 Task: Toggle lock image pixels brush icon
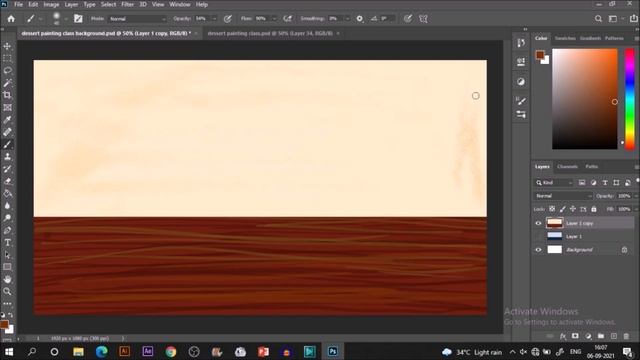562,209
